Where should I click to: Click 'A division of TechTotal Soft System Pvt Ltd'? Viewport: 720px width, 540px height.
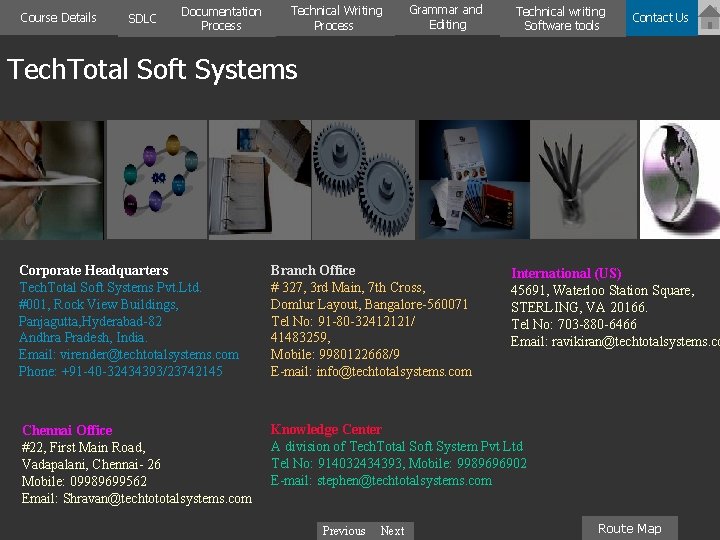(397, 446)
